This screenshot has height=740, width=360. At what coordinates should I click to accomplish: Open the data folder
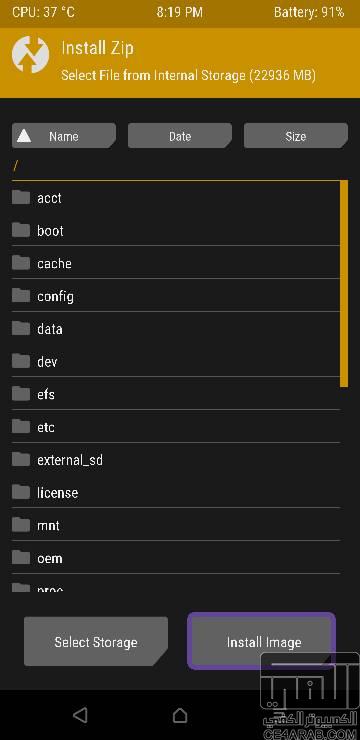coord(176,328)
